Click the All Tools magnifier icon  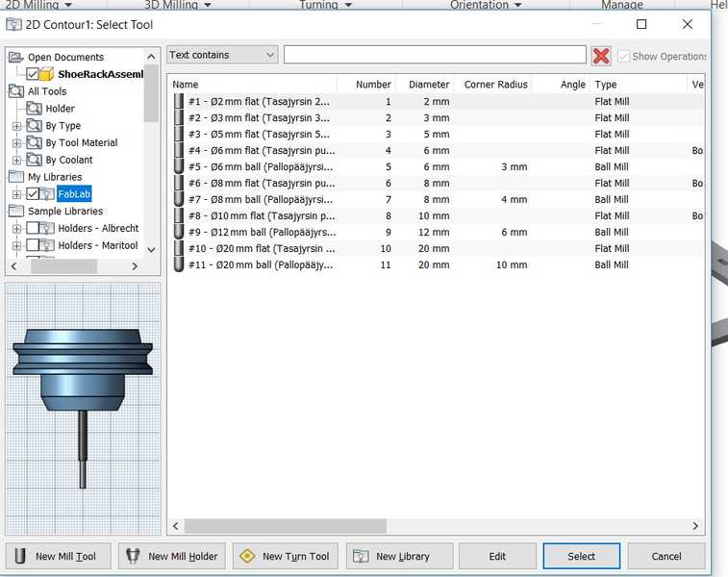coord(16,91)
